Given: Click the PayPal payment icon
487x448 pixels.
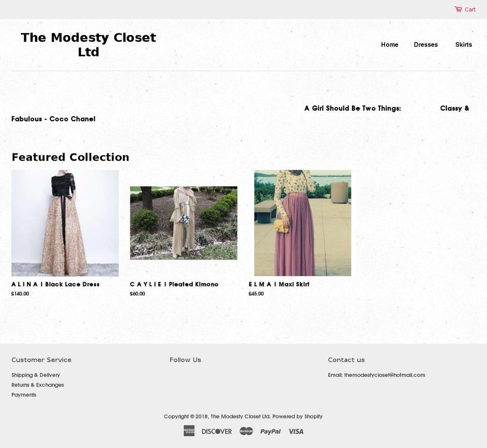Looking at the screenshot, I should coord(270,432).
